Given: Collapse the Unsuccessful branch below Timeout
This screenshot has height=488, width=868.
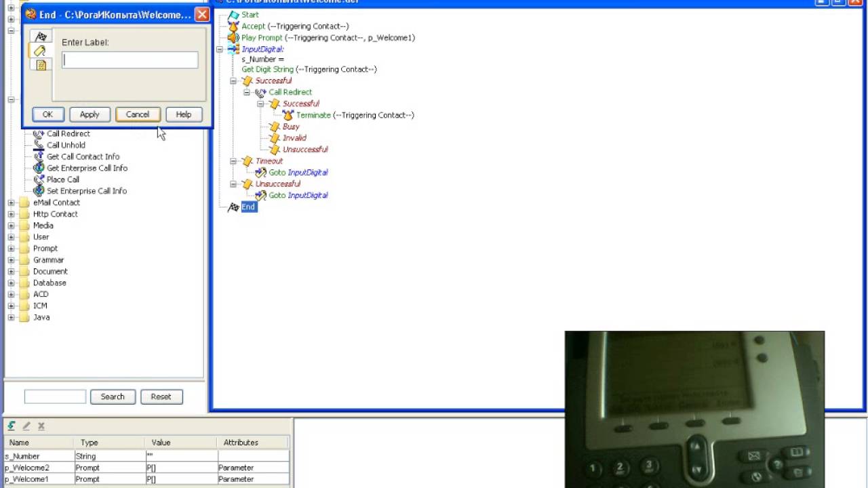Looking at the screenshot, I should pos(233,184).
